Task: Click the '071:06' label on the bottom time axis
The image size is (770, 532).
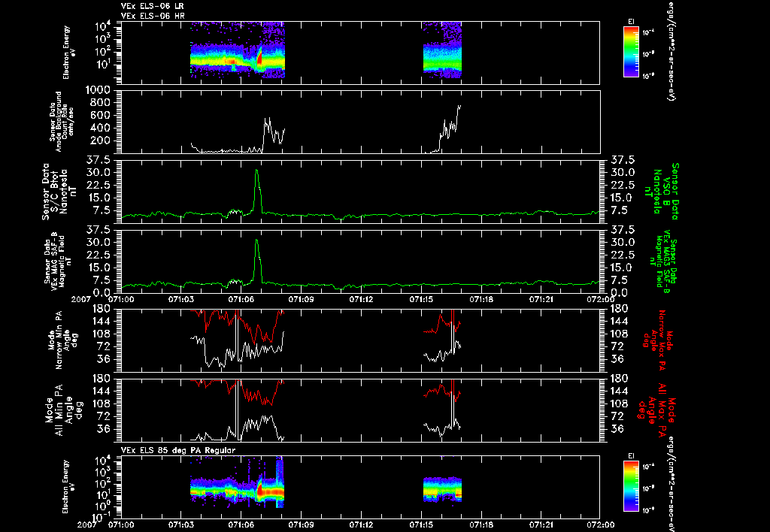Action: (x=241, y=524)
